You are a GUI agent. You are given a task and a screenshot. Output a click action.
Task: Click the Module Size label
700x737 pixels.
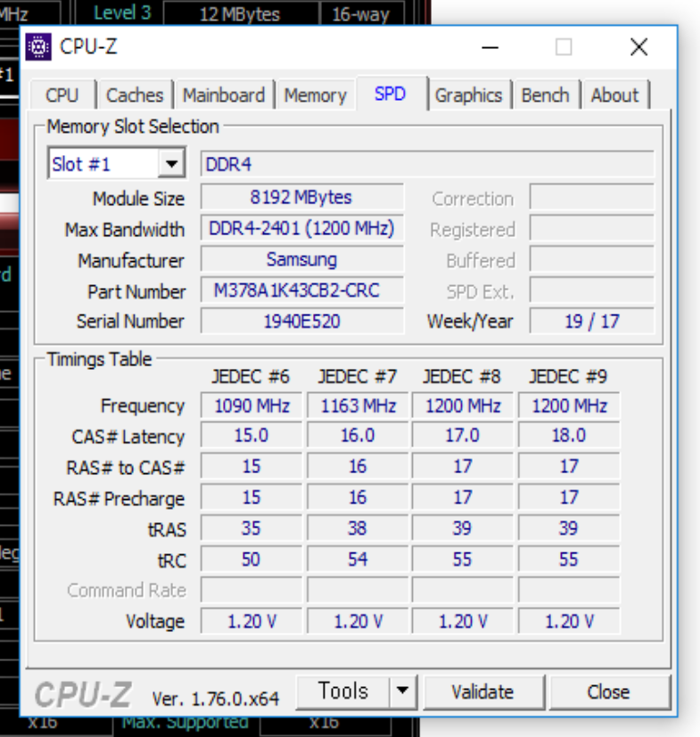point(139,199)
